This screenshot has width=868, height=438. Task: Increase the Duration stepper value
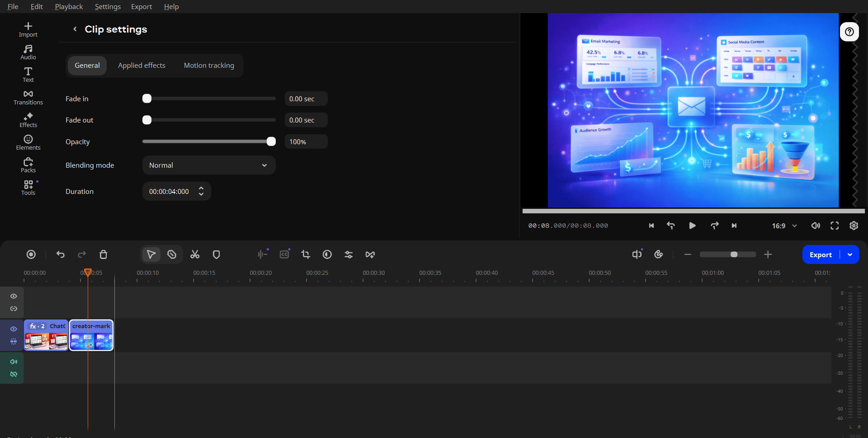click(x=201, y=188)
